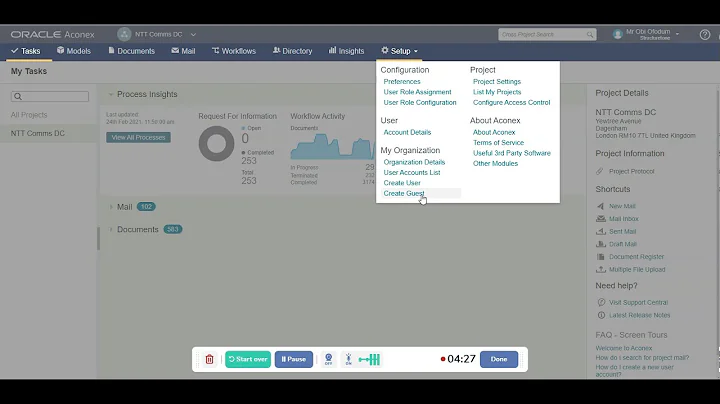
Task: Choose Create User menu item
Action: pyautogui.click(x=402, y=183)
